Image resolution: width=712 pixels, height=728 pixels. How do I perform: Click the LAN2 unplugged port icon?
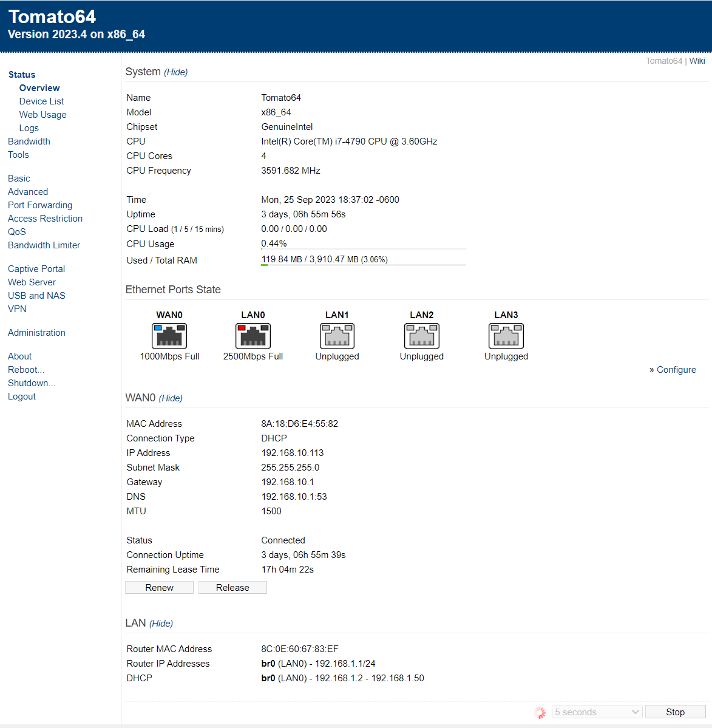[421, 336]
